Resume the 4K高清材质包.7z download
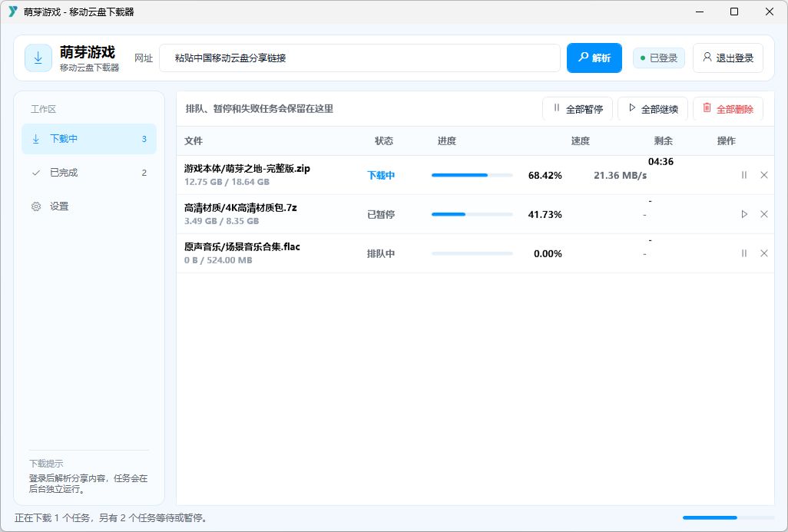The image size is (788, 532). pyautogui.click(x=744, y=214)
